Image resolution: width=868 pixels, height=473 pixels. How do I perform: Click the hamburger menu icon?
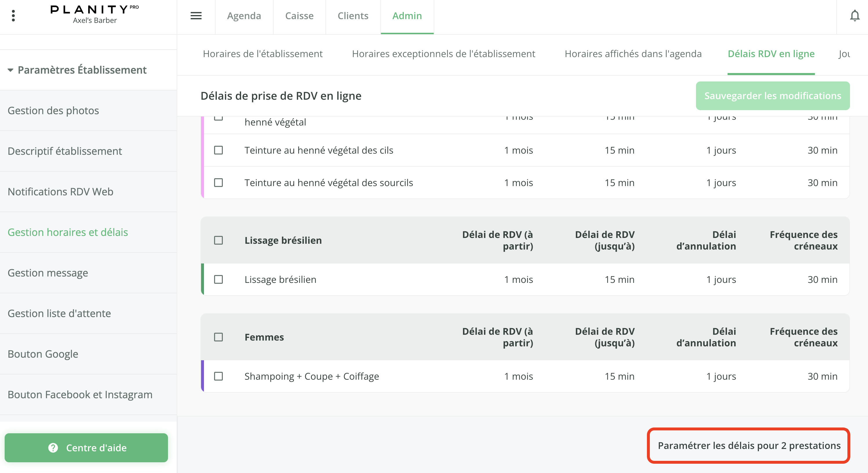(196, 16)
